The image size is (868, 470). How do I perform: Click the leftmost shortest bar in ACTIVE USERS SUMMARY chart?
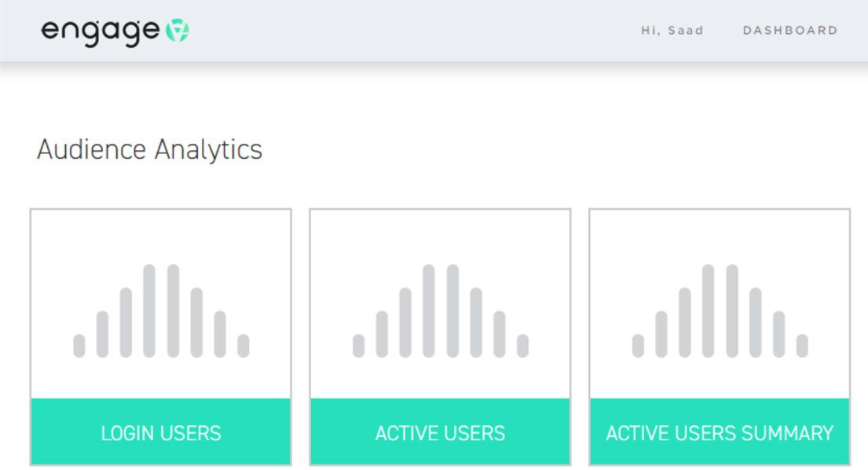click(x=639, y=346)
